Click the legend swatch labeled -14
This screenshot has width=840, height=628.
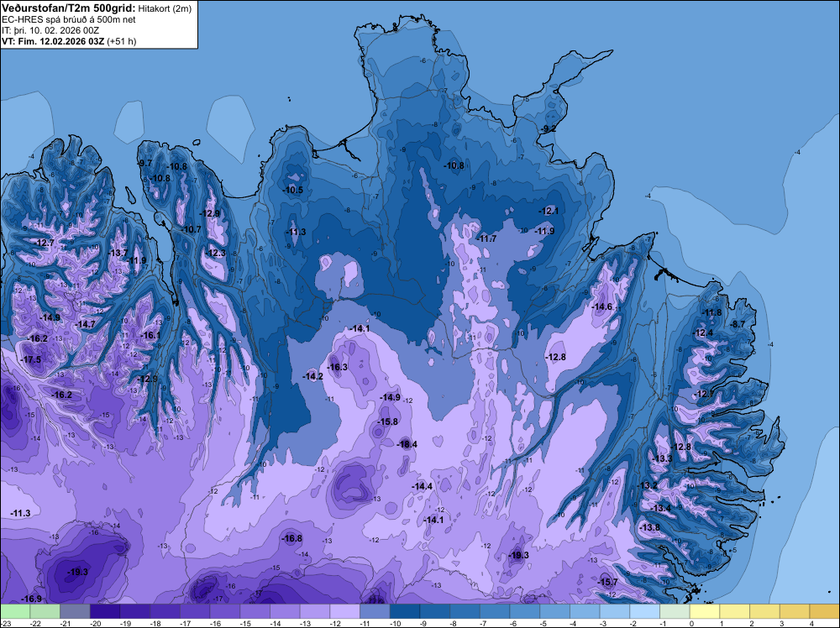click(x=285, y=611)
